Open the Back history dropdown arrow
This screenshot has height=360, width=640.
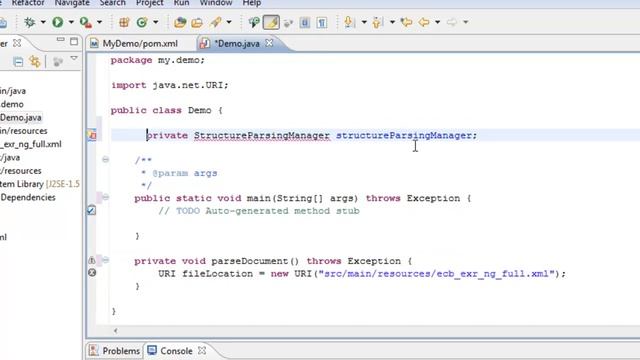[x=437, y=22]
